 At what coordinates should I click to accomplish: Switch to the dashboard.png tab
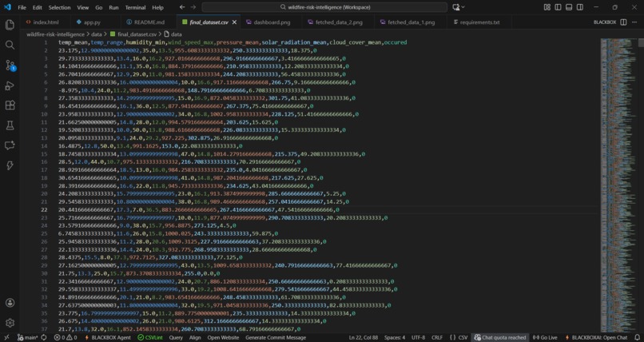pos(272,22)
